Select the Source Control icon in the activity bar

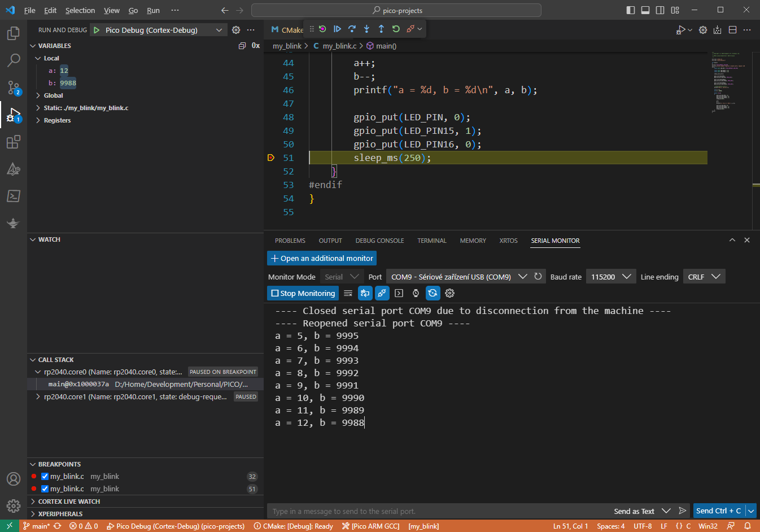click(x=13, y=88)
